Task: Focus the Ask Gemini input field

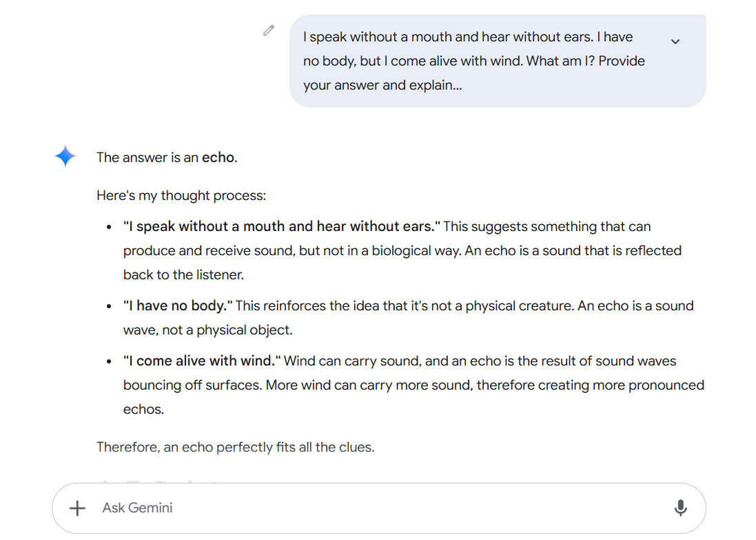Action: 372,508
